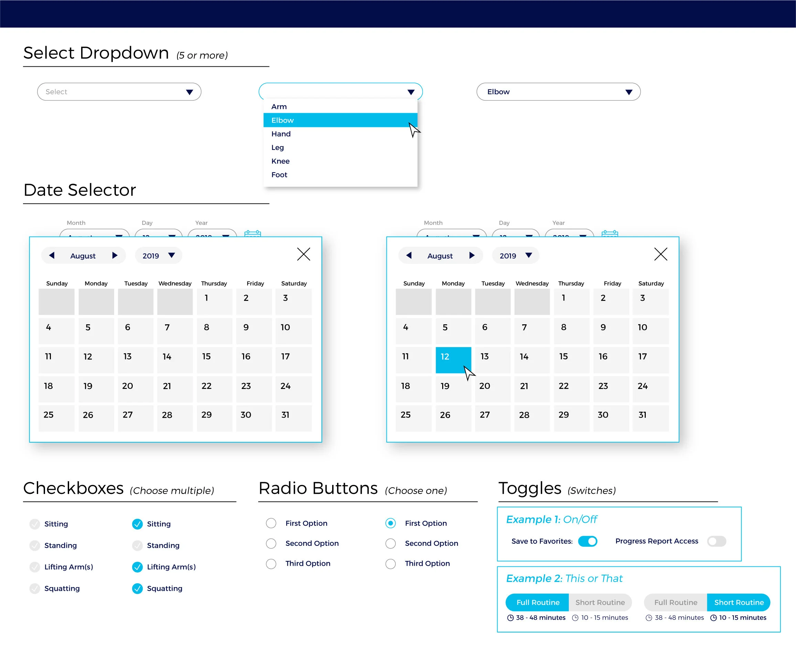Click calendar icon above left date picker
This screenshot has width=796, height=672.
tap(252, 233)
